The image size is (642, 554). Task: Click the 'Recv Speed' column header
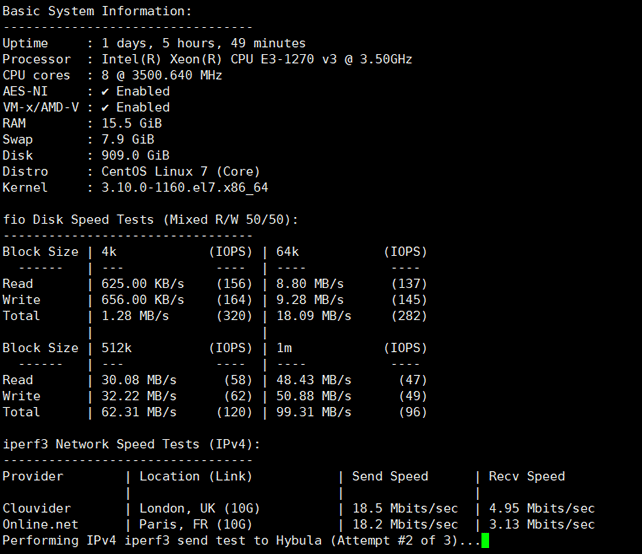coord(527,476)
